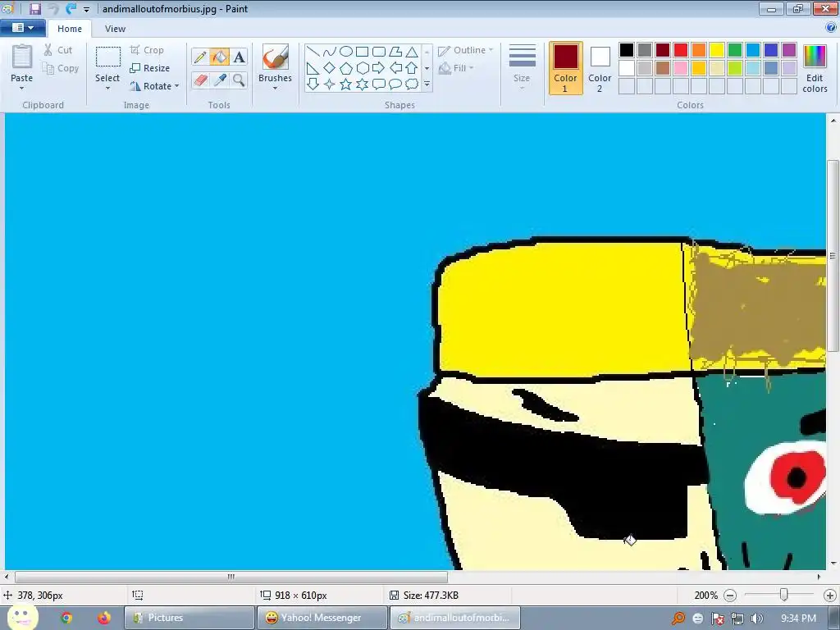Select the Color picker eyedropper tool

(x=220, y=80)
